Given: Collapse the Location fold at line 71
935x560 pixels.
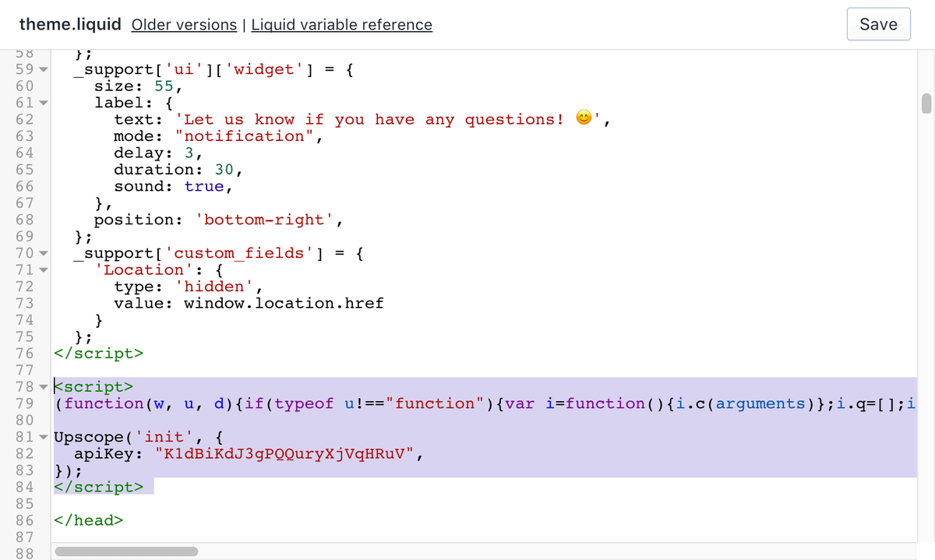Looking at the screenshot, I should pos(43,270).
